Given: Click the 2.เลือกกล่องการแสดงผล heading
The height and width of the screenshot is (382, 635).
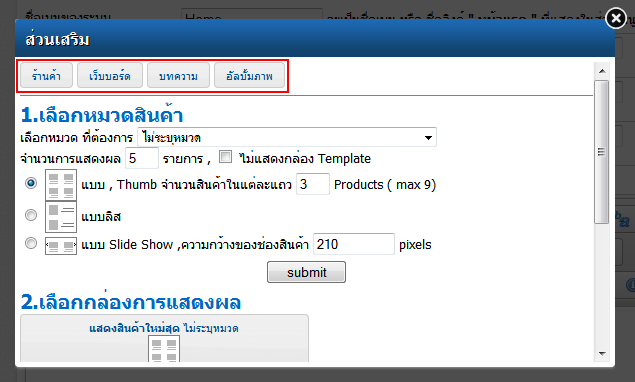Looking at the screenshot, I should (x=131, y=302).
